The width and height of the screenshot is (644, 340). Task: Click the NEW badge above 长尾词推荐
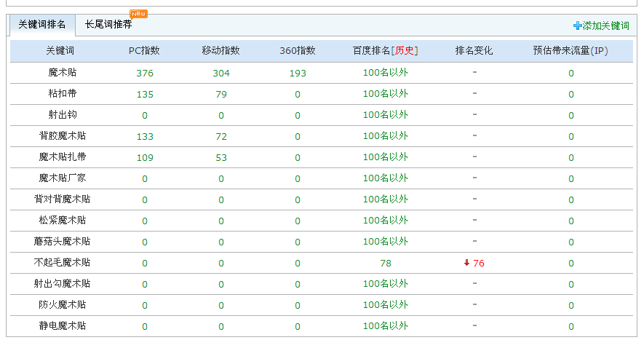click(x=138, y=13)
